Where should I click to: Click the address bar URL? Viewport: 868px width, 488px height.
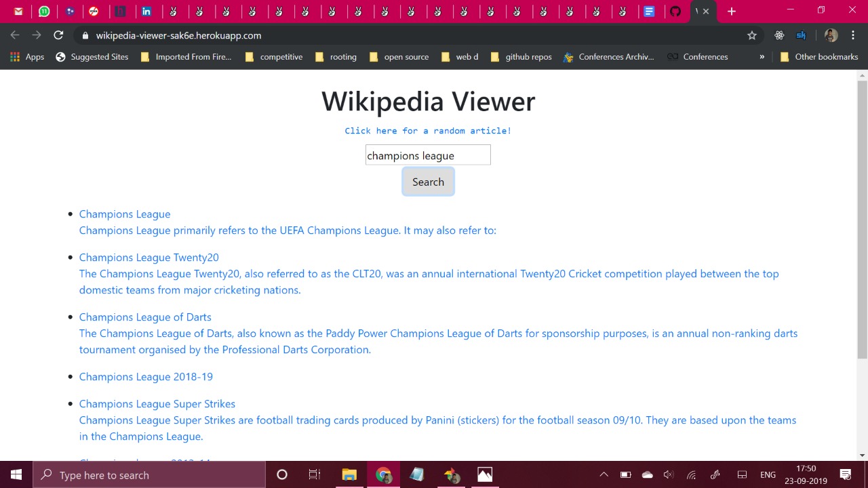point(178,35)
